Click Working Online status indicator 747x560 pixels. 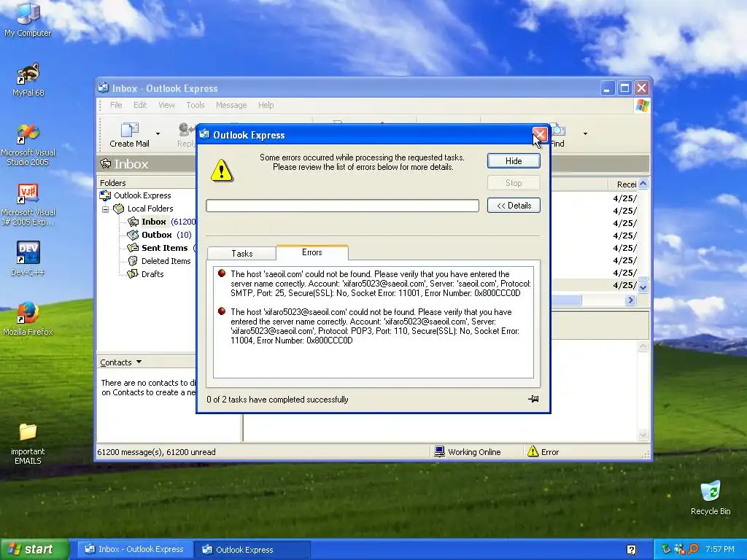click(x=468, y=452)
